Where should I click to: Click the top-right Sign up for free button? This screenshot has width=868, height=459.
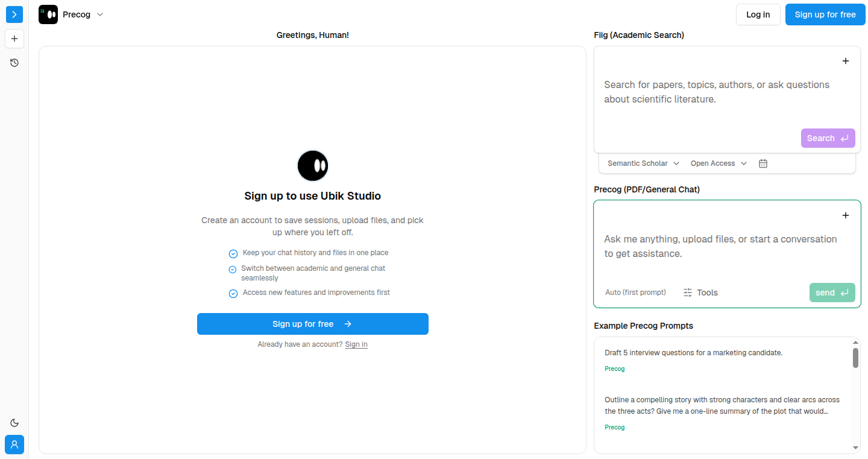coord(825,14)
